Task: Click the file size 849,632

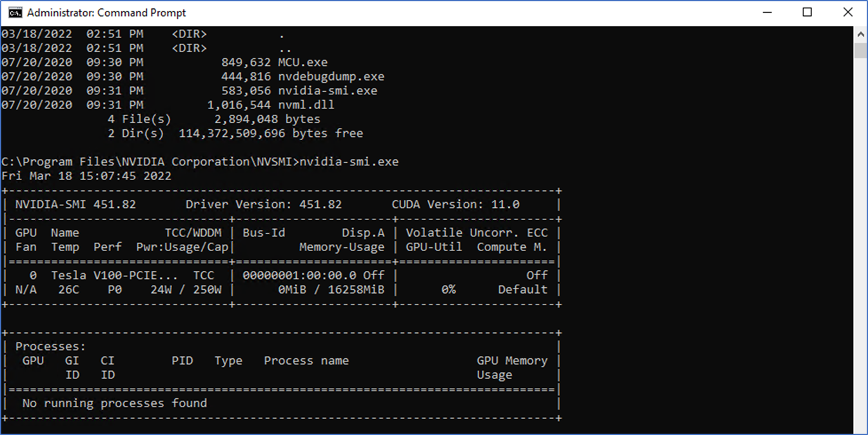Action: [x=246, y=63]
